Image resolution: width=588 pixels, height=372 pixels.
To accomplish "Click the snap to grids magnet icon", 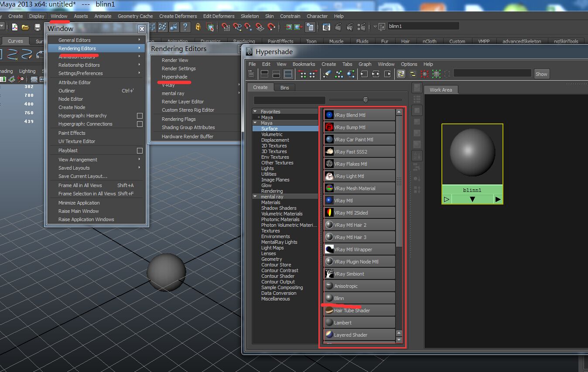I will (226, 27).
